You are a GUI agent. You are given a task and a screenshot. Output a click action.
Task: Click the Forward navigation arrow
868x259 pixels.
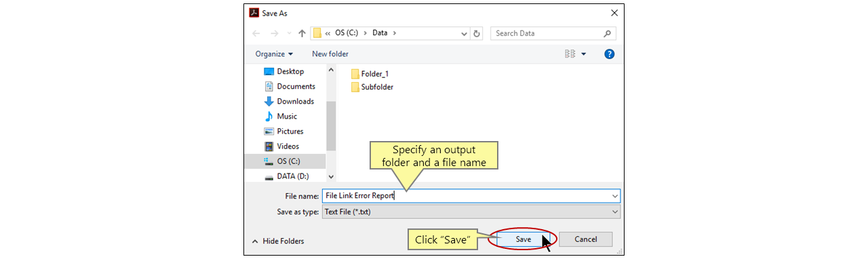tap(274, 33)
